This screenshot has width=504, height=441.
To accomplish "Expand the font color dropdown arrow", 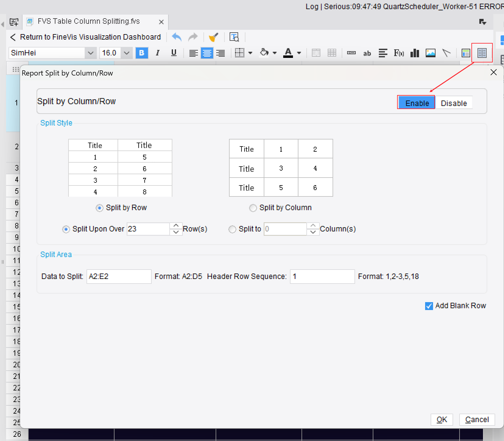I will pyautogui.click(x=299, y=53).
